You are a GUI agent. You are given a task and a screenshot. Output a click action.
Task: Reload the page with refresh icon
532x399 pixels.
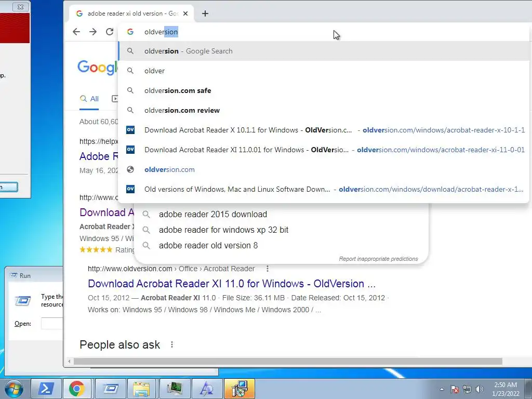[x=110, y=32]
